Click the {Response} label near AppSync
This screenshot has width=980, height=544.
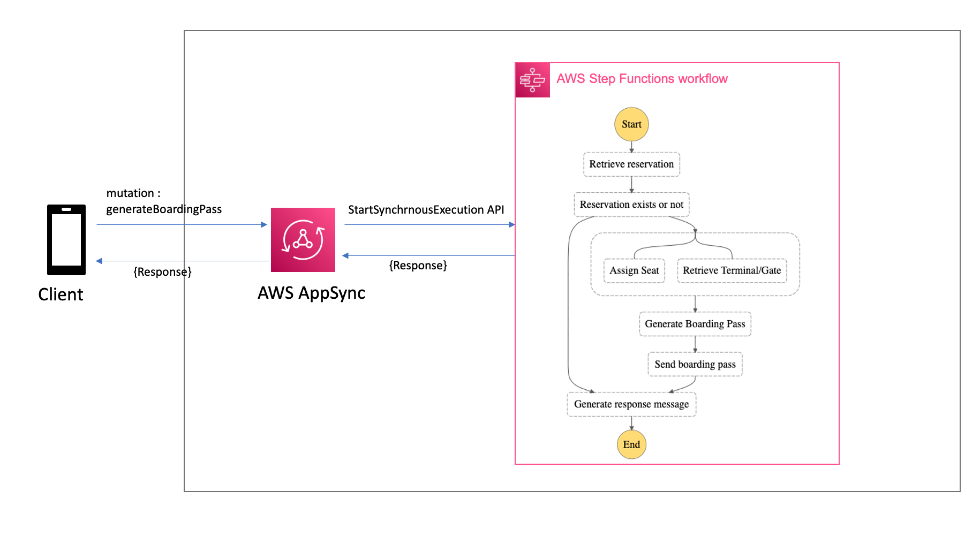click(x=418, y=265)
